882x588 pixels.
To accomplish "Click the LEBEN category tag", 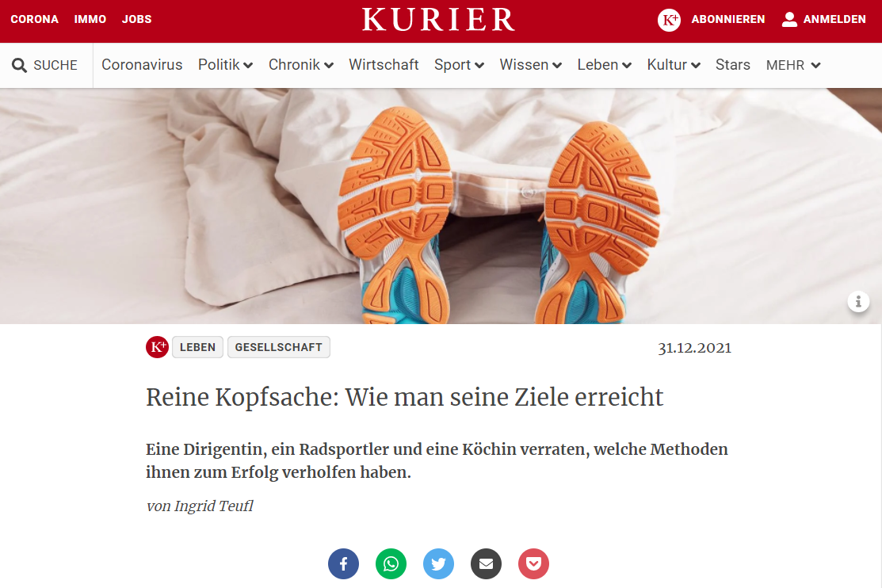I will (197, 347).
